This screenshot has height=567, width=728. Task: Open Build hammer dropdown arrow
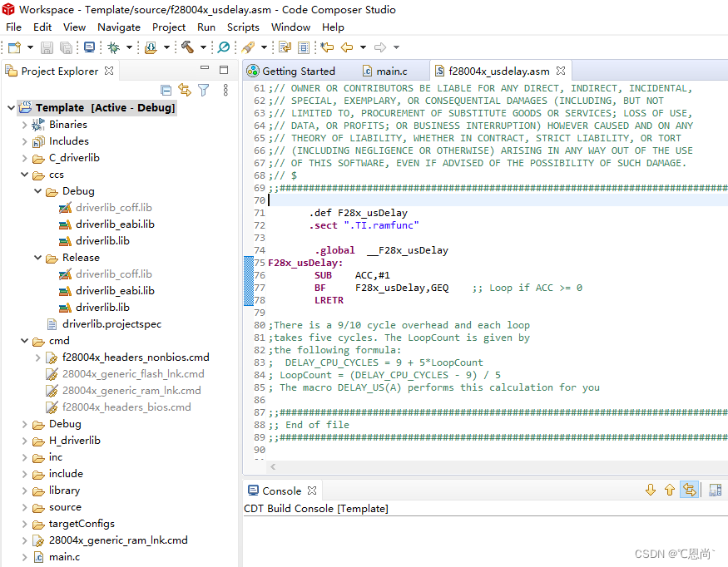203,47
